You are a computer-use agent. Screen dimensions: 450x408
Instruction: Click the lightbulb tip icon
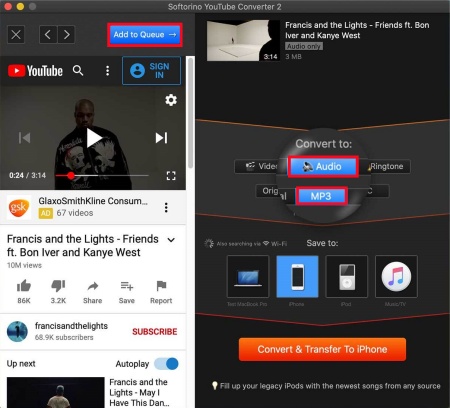(x=215, y=386)
